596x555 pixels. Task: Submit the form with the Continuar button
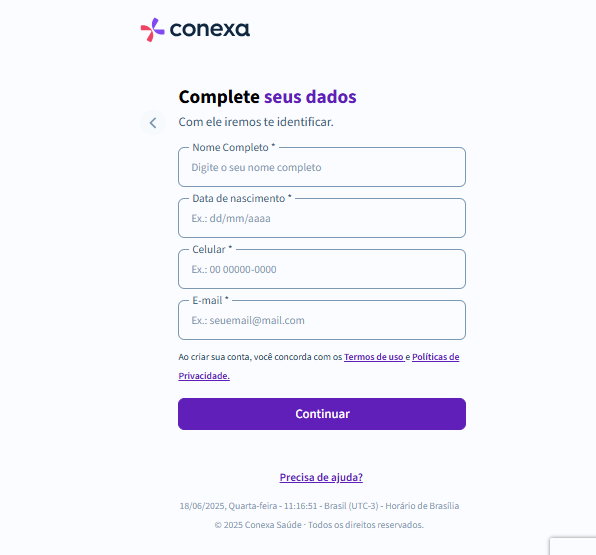322,414
